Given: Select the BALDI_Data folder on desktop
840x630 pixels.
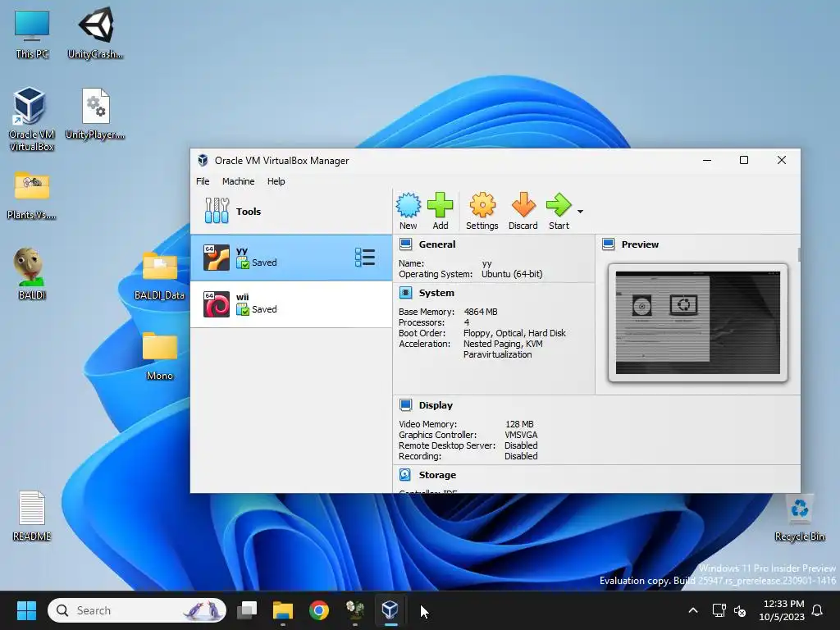Looking at the screenshot, I should click(160, 275).
